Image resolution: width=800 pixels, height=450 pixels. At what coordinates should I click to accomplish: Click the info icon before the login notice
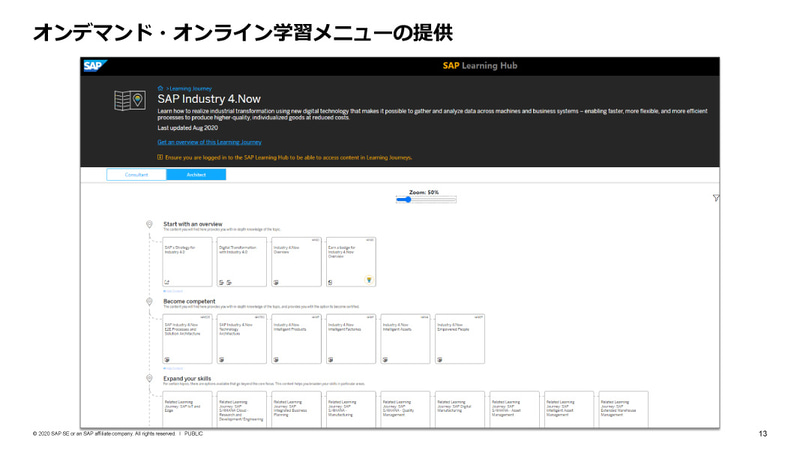(x=160, y=157)
